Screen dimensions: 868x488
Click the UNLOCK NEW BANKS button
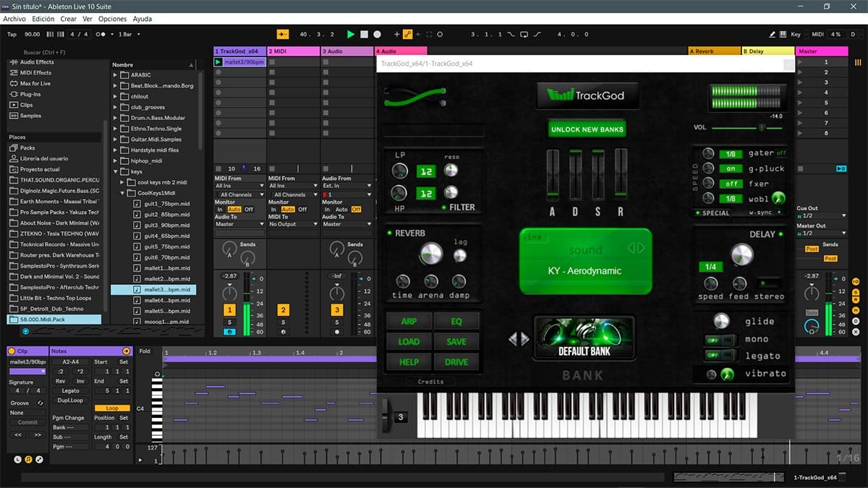click(x=587, y=129)
